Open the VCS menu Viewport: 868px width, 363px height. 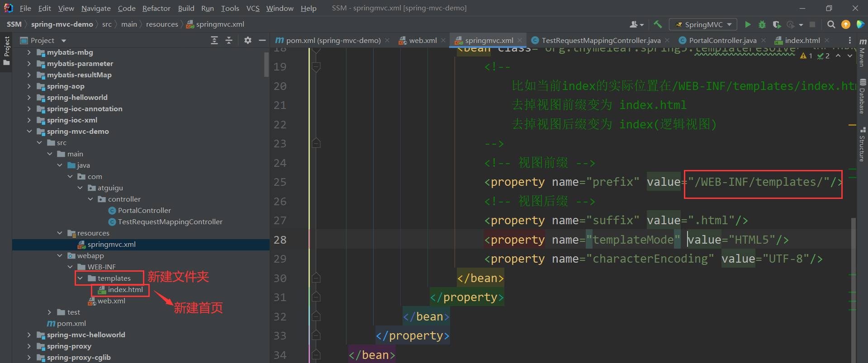(253, 8)
